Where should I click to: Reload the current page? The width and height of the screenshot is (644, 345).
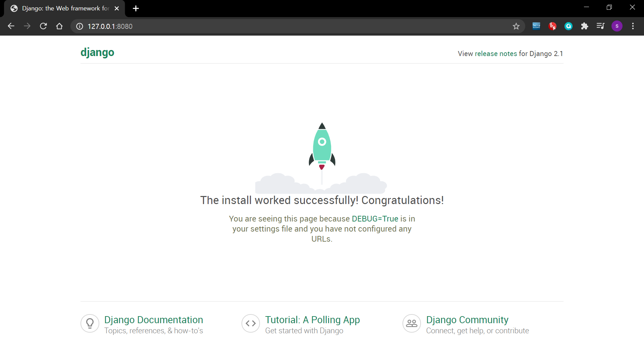pyautogui.click(x=43, y=26)
